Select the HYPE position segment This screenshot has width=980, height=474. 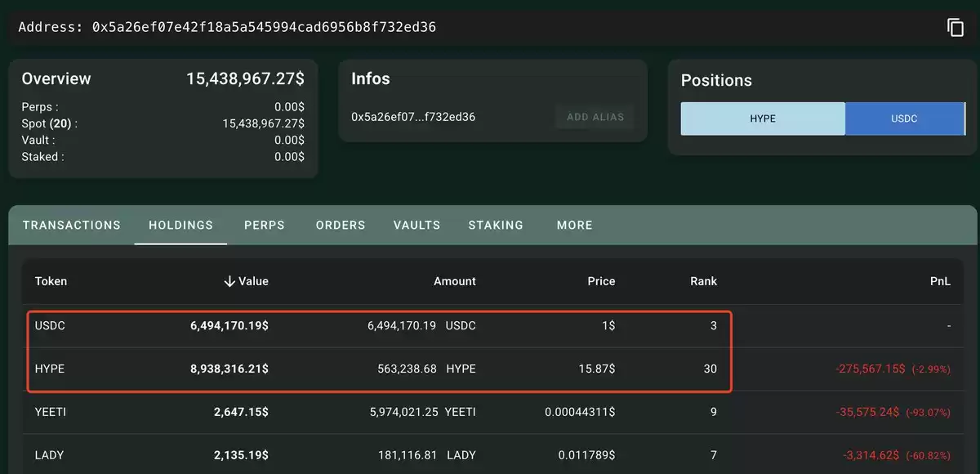click(763, 118)
